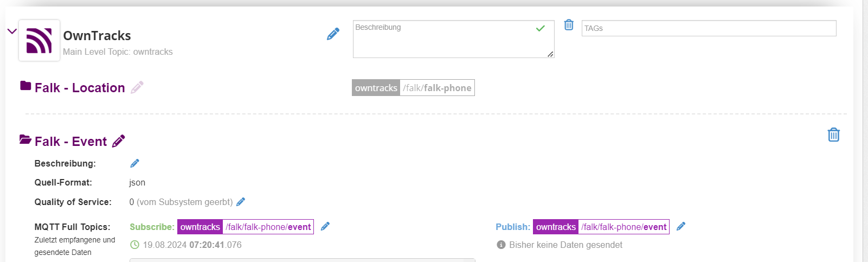Delete description via trash icon next to Beschreibung box
Screen dimensions: 868x262
tap(569, 24)
